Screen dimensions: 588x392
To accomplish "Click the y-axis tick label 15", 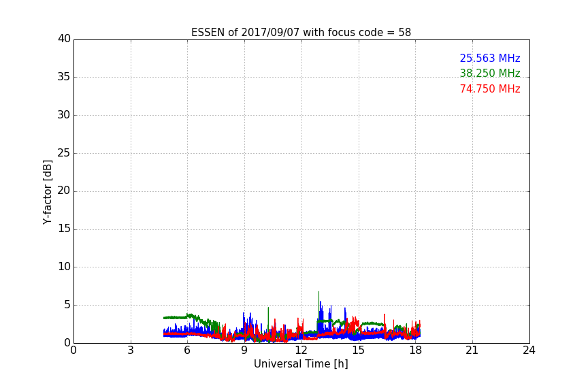I will click(64, 229).
